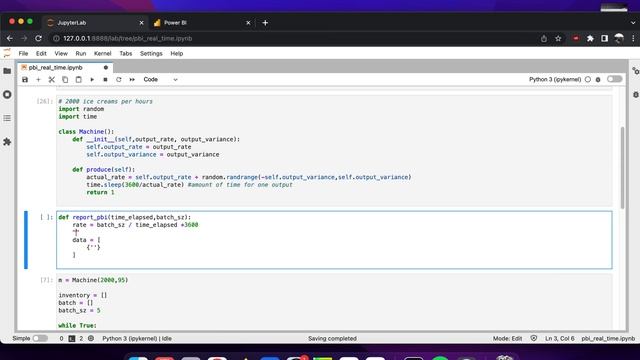This screenshot has width=640, height=360.
Task: Click the kernels count icon in status bar
Action: click(x=91, y=338)
